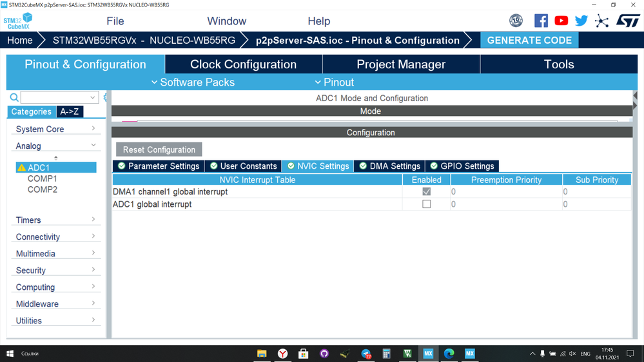Select Pinout & Configuration tab

pos(86,64)
